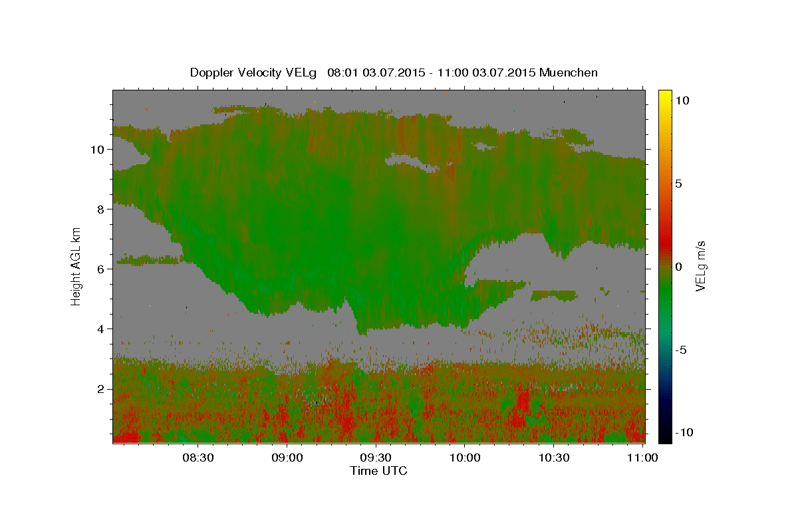
Task: Click the '08:30' time tick label
Action: [198, 458]
